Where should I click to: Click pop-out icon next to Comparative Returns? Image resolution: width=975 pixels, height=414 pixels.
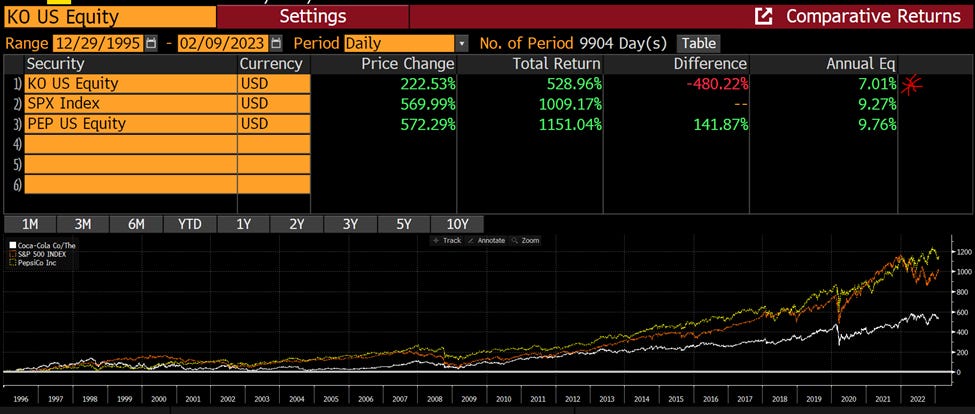[x=762, y=16]
